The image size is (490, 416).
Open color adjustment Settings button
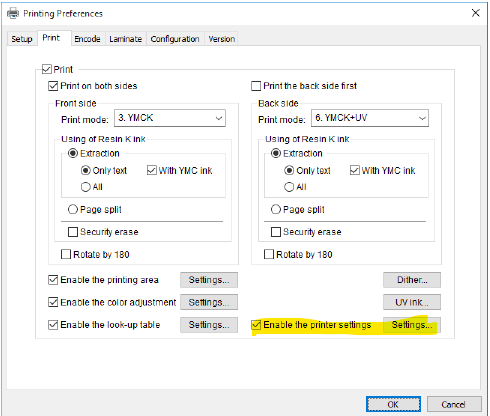pyautogui.click(x=209, y=302)
